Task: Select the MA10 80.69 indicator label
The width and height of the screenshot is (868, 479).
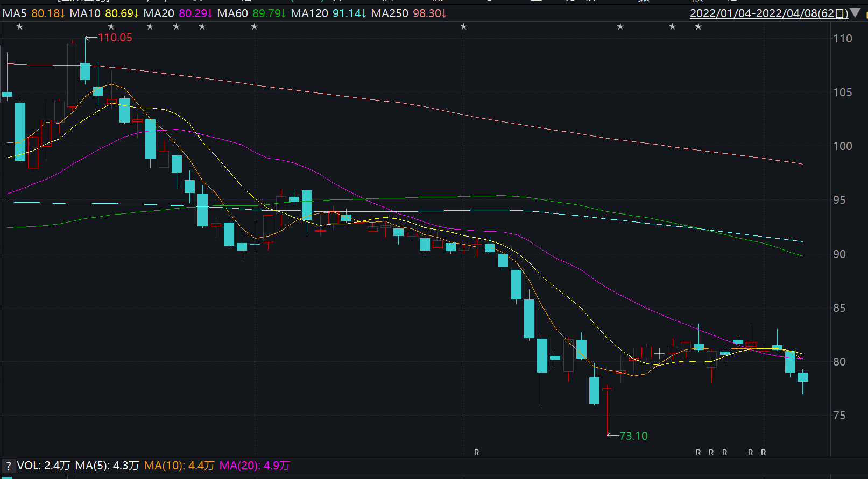Action: pyautogui.click(x=104, y=13)
